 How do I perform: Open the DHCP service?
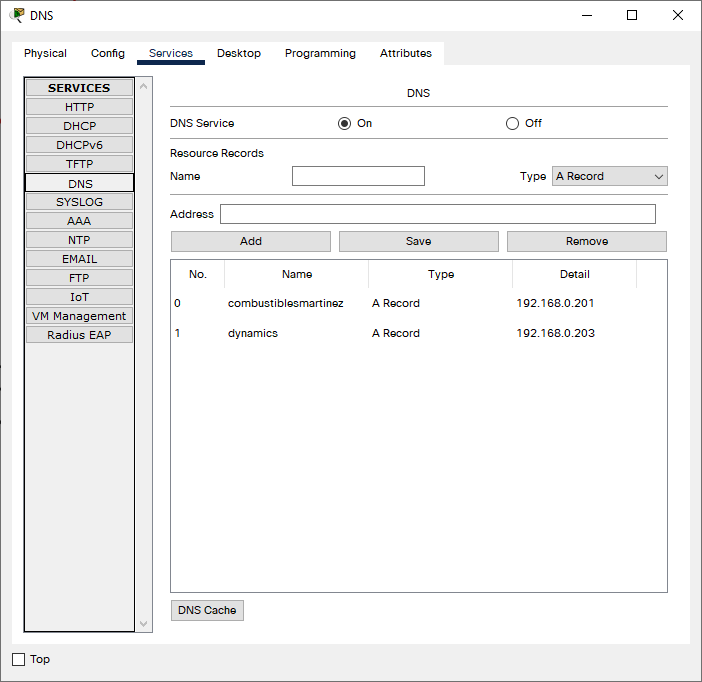click(79, 126)
